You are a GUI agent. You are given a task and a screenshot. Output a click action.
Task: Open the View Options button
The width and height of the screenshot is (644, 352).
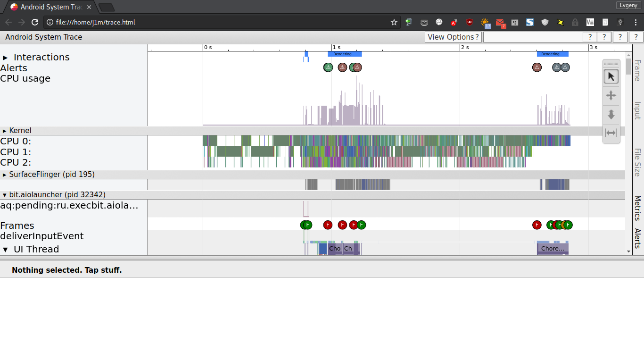pyautogui.click(x=453, y=37)
